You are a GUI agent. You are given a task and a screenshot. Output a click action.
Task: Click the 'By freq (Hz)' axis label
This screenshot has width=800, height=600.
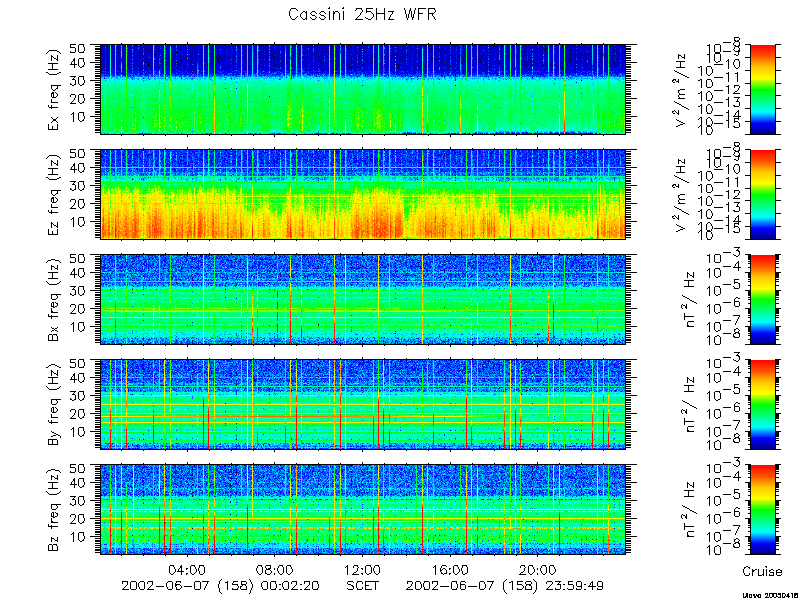point(54,405)
